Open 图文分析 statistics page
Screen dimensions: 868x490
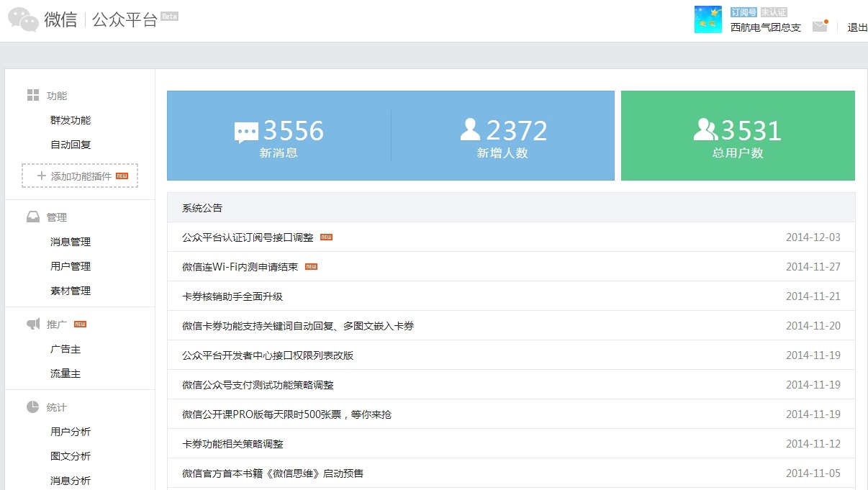71,456
